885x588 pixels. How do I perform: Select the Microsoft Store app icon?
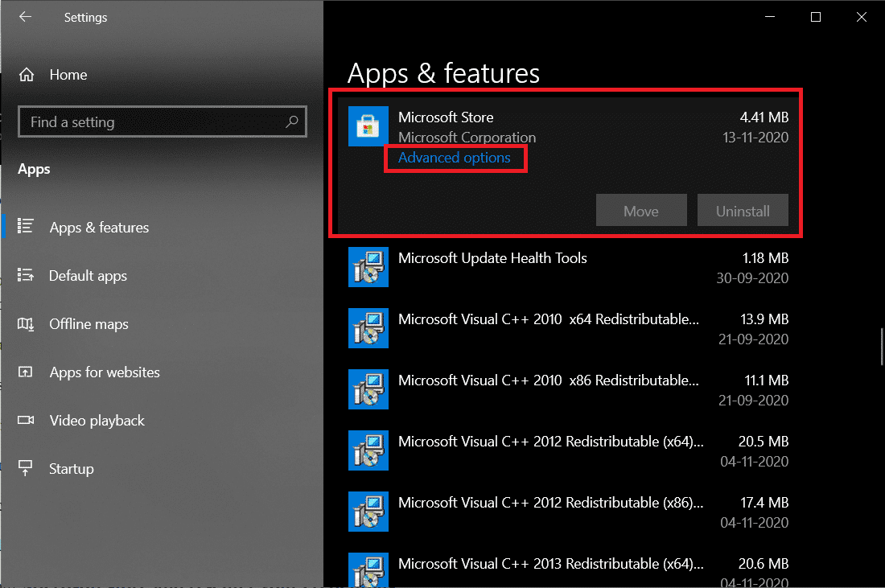pos(368,126)
